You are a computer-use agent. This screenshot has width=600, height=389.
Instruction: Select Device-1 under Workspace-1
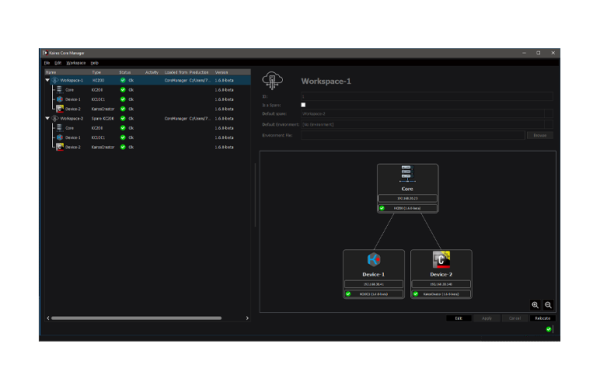(x=148, y=99)
